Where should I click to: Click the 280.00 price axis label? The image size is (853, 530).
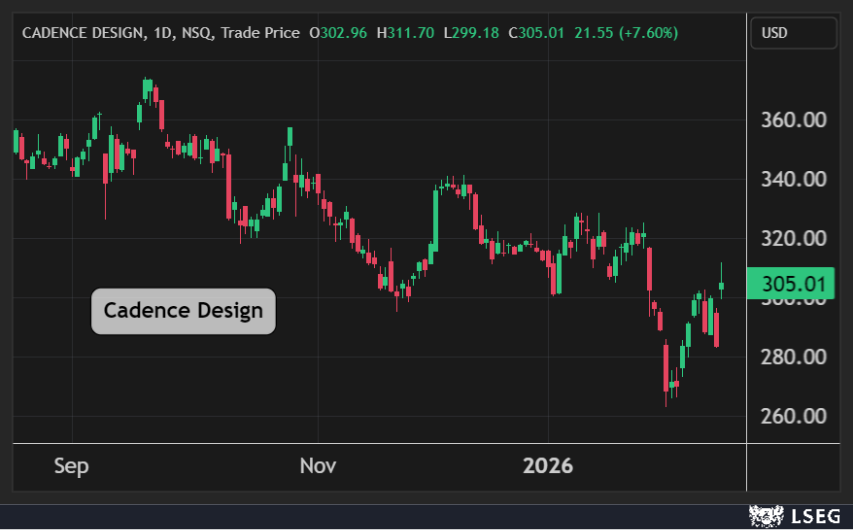pyautogui.click(x=794, y=357)
